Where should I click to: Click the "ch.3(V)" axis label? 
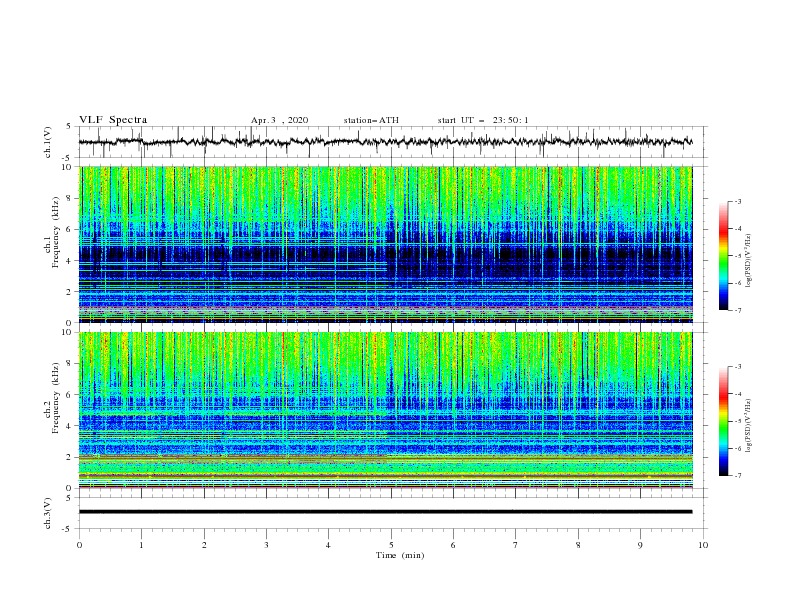click(x=48, y=513)
